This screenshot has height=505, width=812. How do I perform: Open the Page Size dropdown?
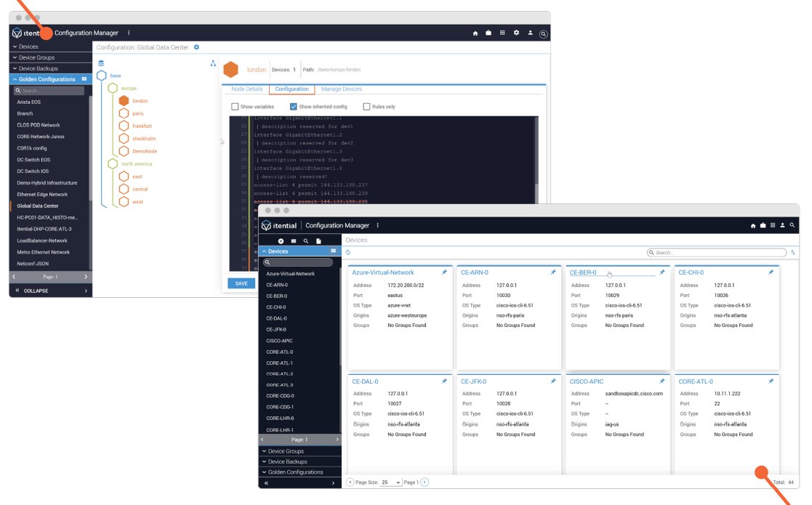click(x=391, y=482)
